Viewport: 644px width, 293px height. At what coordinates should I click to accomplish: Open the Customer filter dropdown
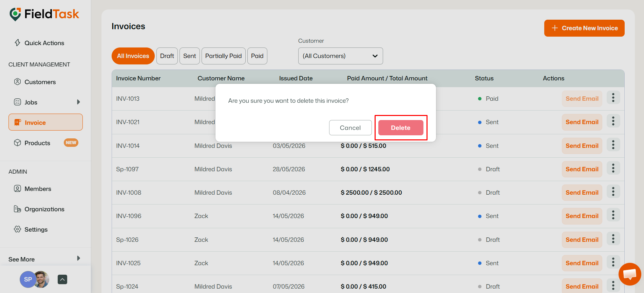340,56
